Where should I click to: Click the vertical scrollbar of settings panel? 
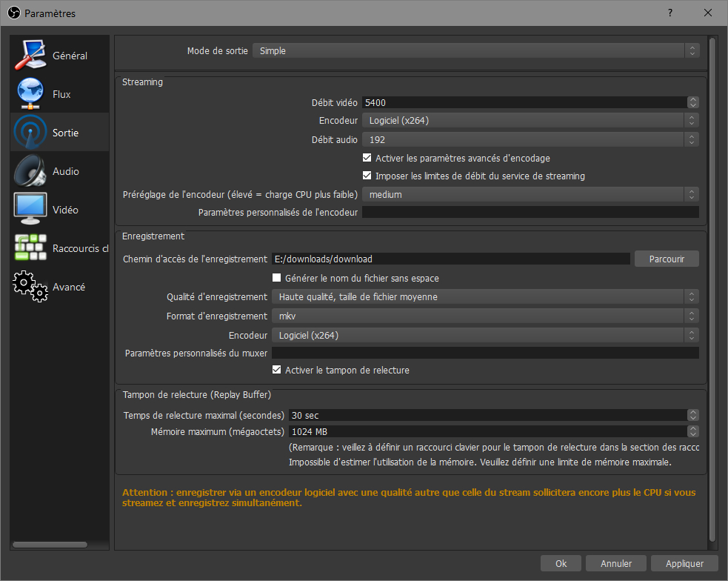(712, 289)
